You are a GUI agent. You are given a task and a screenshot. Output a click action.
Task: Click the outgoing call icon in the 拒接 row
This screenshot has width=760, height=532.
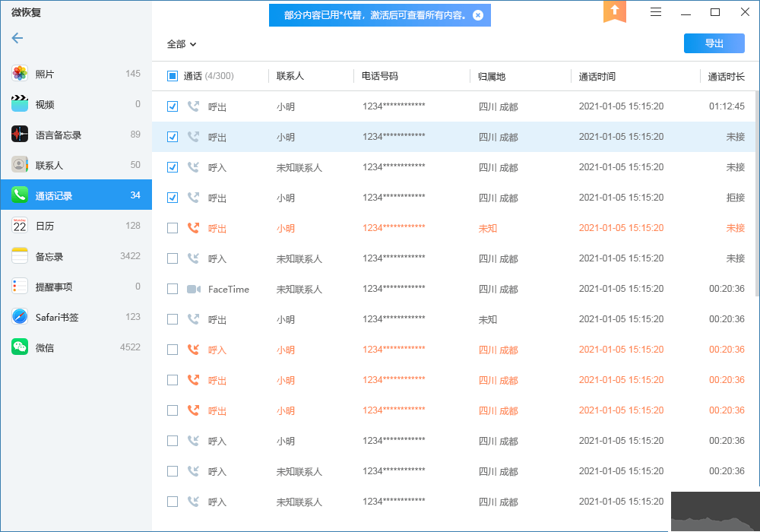tap(193, 197)
